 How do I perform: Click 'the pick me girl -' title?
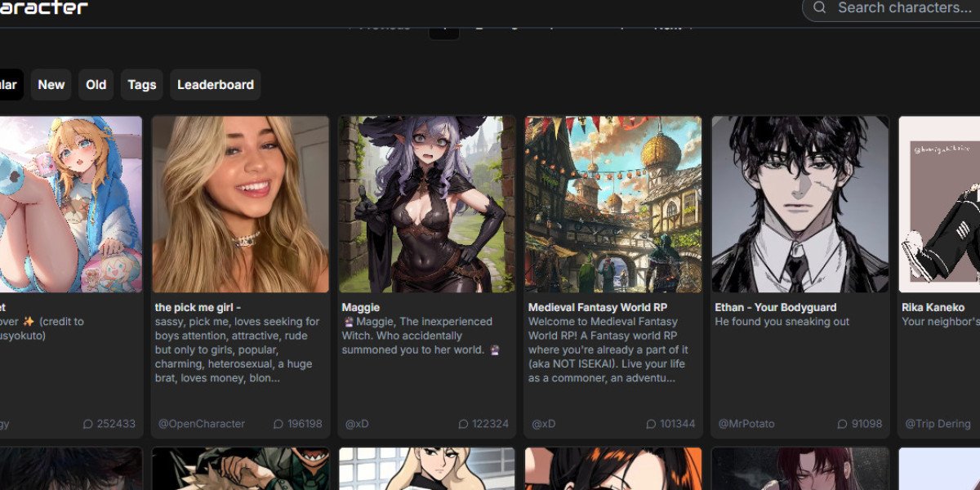click(198, 308)
